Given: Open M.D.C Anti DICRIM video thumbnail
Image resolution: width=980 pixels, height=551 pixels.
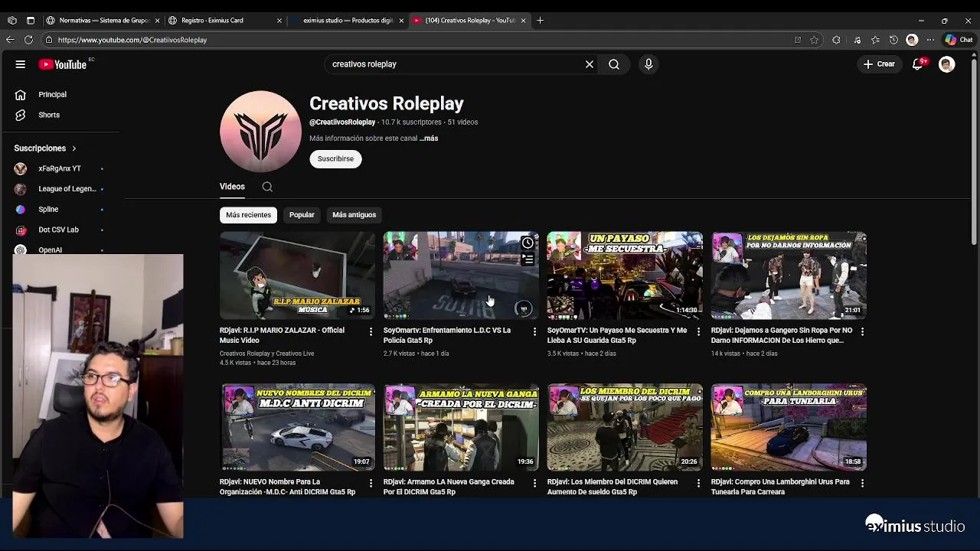Looking at the screenshot, I should [x=297, y=427].
